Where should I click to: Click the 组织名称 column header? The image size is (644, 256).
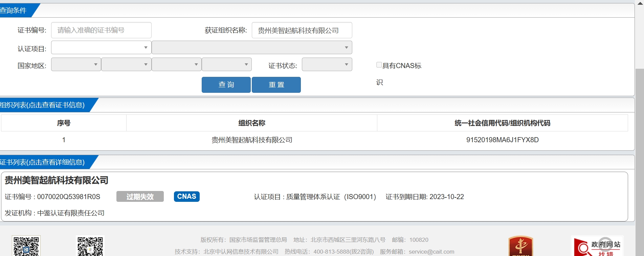252,123
